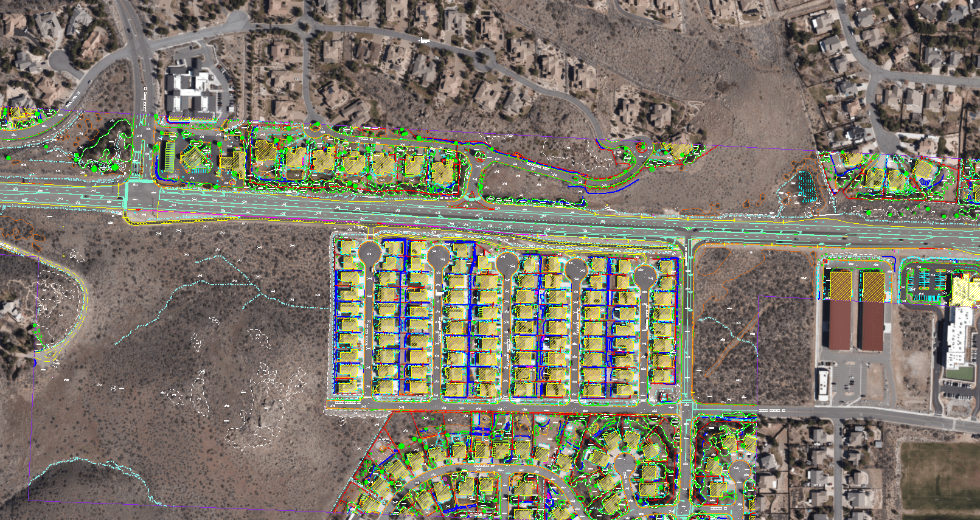The height and width of the screenshot is (520, 980).
Task: Click the yellow-hatched roof above the left red building
Action: 841,286
